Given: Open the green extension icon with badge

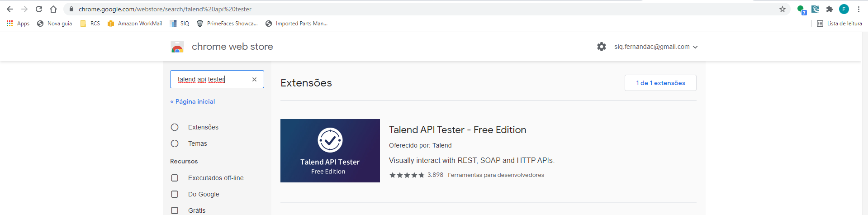Looking at the screenshot, I should click(x=801, y=10).
